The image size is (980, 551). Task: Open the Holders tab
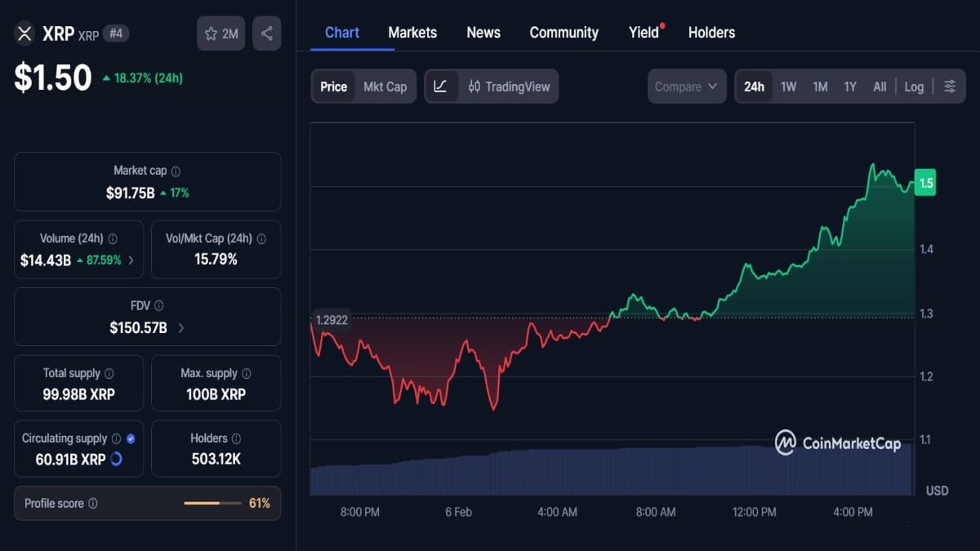point(711,33)
